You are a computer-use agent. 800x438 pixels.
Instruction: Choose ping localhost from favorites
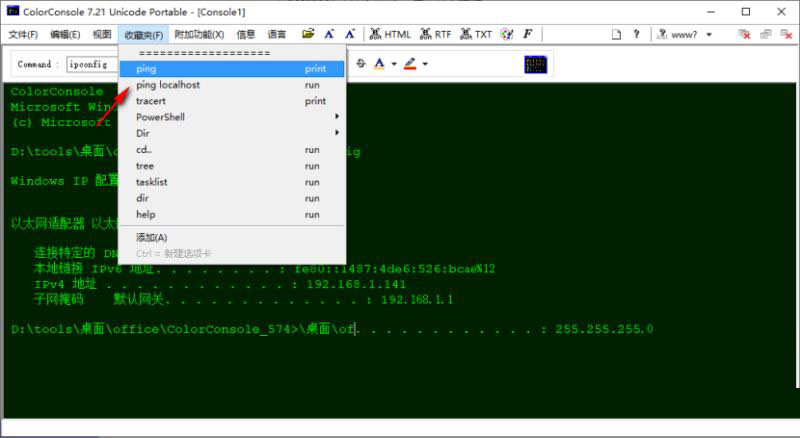click(232, 85)
